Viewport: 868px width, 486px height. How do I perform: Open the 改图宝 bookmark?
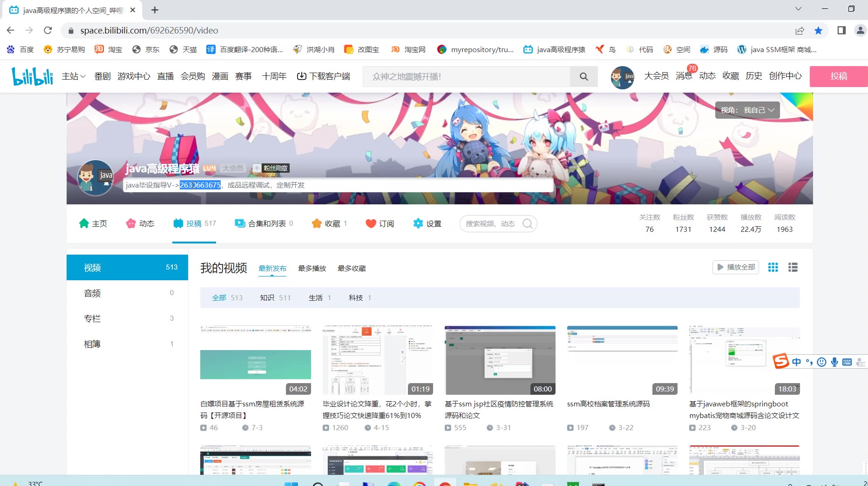[361, 49]
